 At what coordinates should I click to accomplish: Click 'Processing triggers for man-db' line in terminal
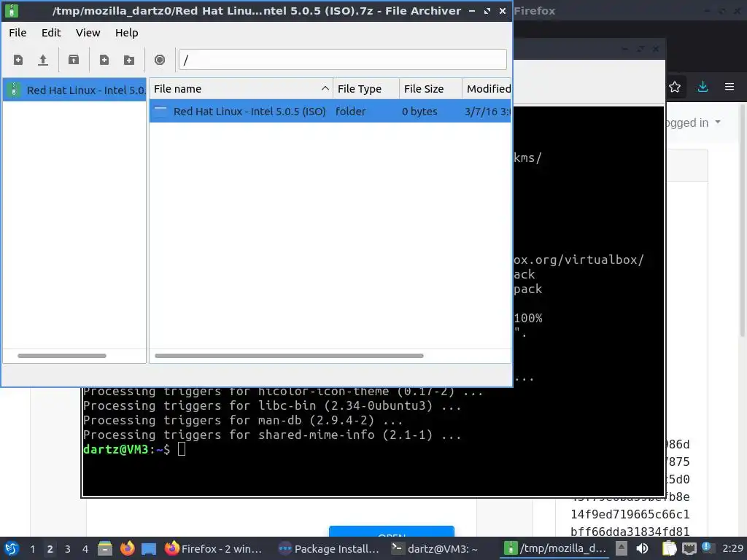(x=243, y=421)
